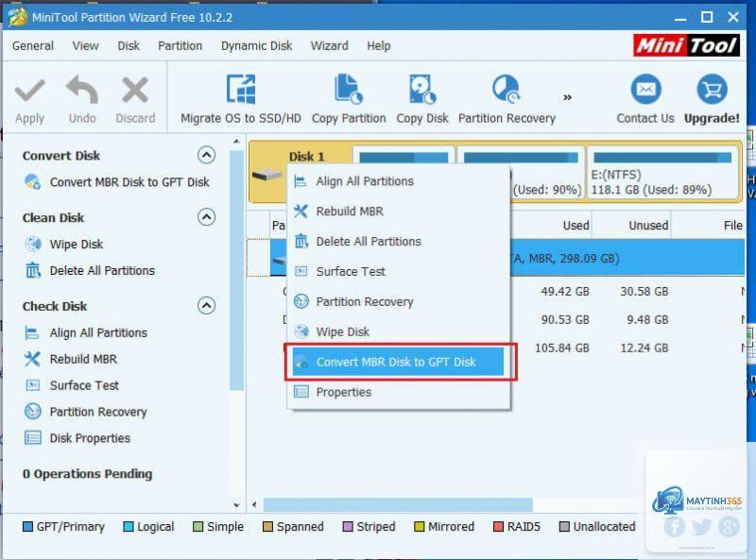The image size is (756, 560).
Task: Select the E:(NTFS) partition block
Action: (x=662, y=174)
